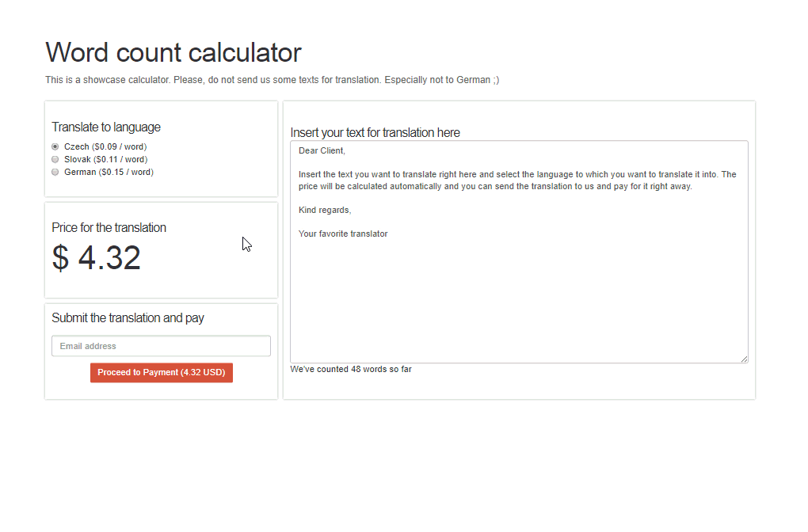The height and width of the screenshot is (532, 808).
Task: Click the 'Czech ($0.09 / word)' label
Action: click(105, 146)
